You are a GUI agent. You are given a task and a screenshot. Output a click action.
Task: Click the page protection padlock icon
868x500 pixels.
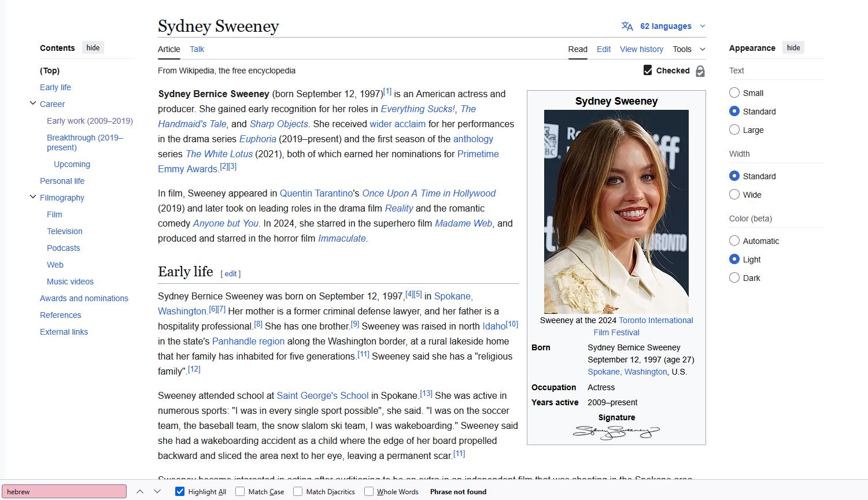[700, 71]
